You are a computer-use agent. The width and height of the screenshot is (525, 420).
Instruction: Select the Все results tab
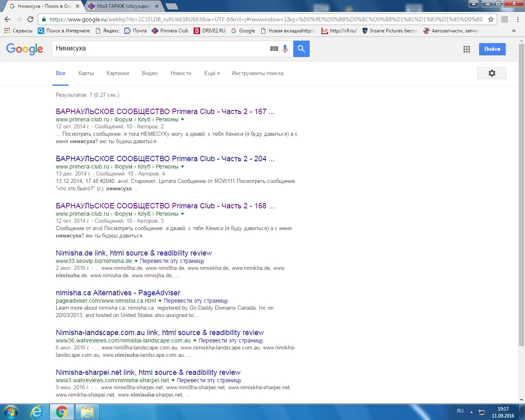[61, 73]
